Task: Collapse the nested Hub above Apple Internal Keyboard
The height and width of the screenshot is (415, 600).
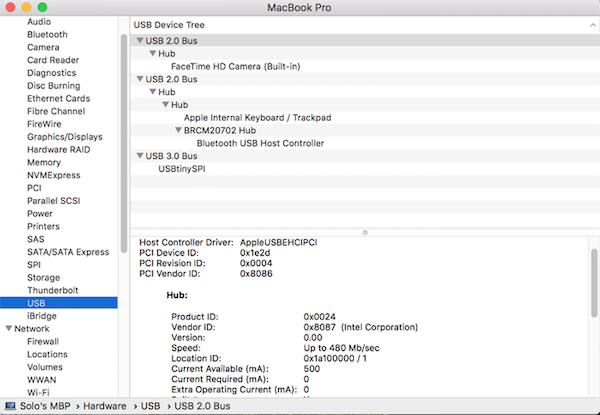Action: [x=166, y=104]
